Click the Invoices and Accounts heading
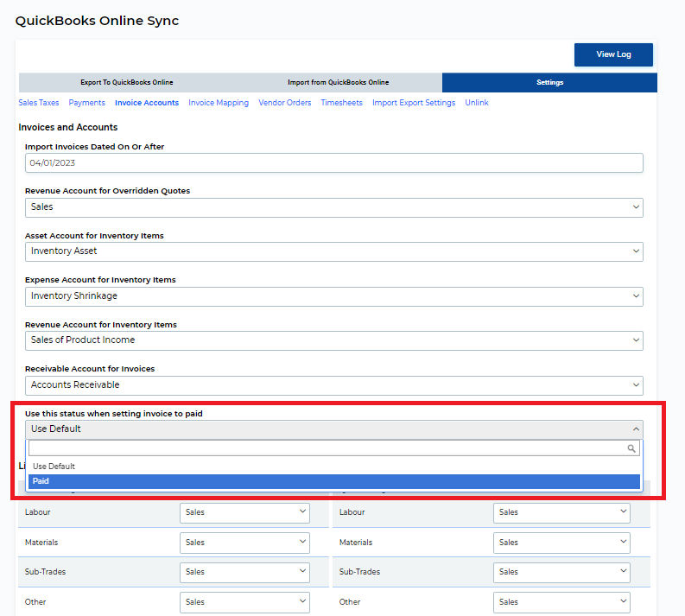 click(68, 127)
